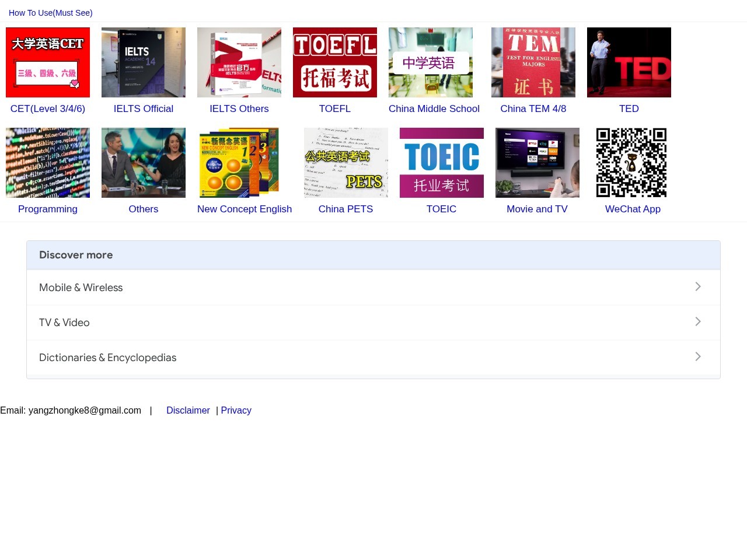The image size is (747, 560).
Task: Click the CET(Level 3/4/6) link
Action: [x=48, y=108]
